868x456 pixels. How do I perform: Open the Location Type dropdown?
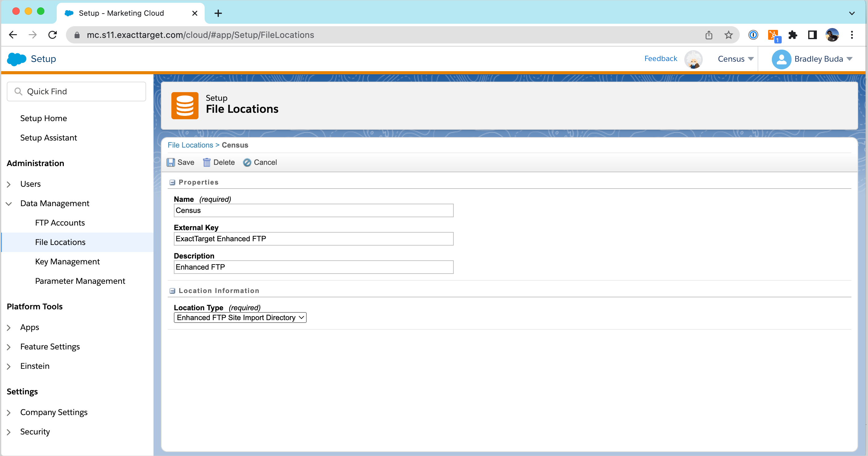pos(240,317)
